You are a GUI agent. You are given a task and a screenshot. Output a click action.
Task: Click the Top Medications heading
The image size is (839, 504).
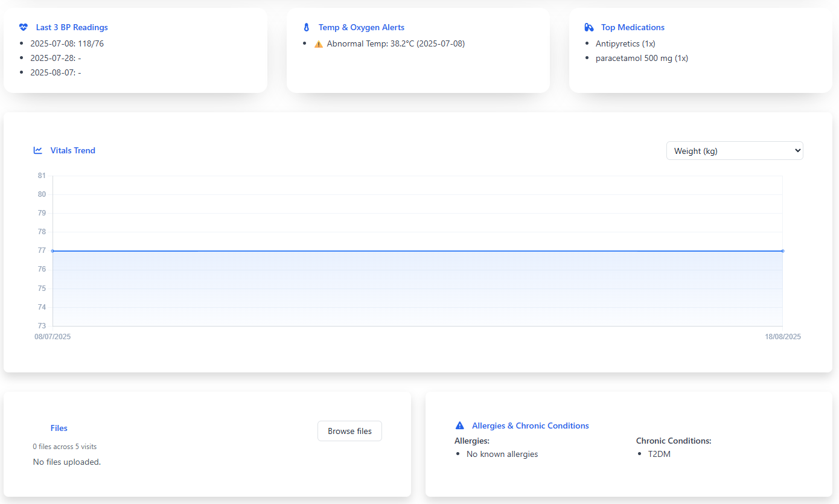633,27
